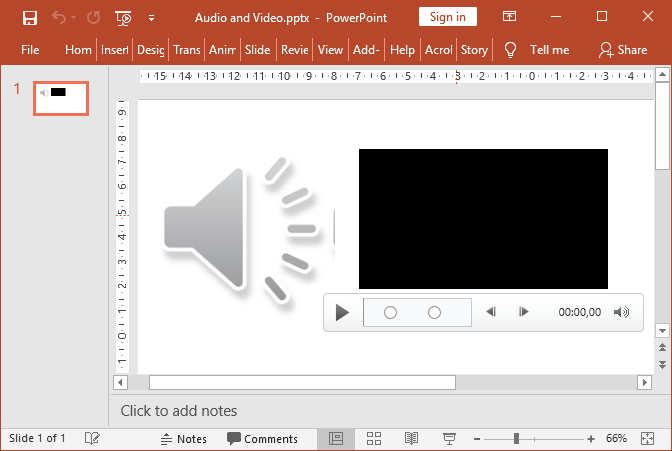This screenshot has height=451, width=672.
Task: Click the Save icon in title bar
Action: point(30,17)
